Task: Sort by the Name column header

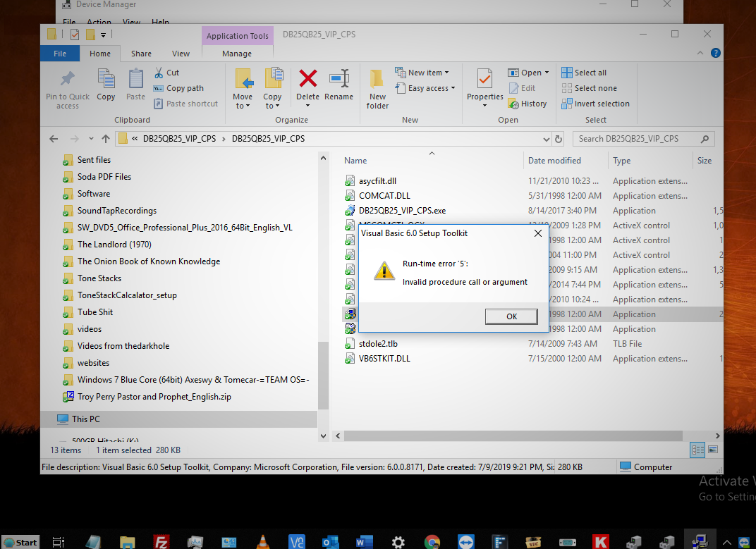Action: 355,161
